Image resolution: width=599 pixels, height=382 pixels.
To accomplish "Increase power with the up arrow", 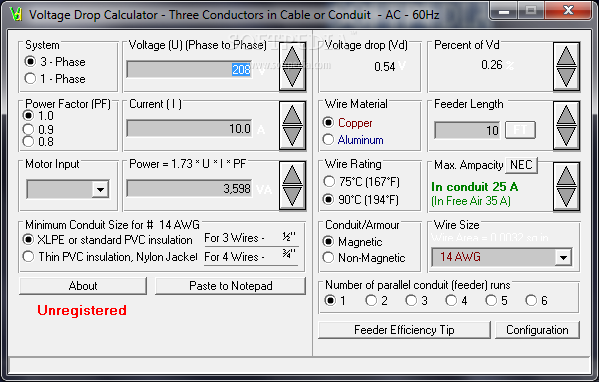I will click(x=292, y=175).
